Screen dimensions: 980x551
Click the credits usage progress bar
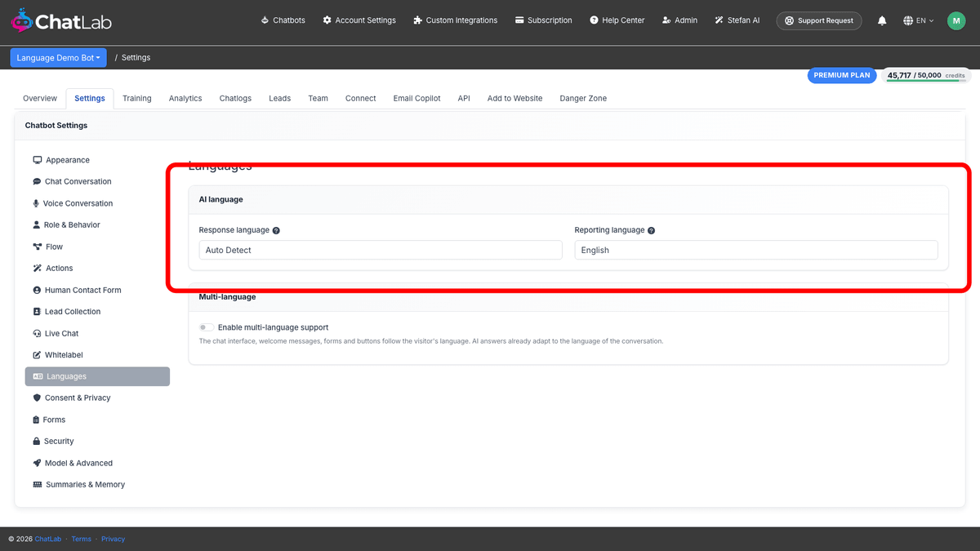pos(926,81)
